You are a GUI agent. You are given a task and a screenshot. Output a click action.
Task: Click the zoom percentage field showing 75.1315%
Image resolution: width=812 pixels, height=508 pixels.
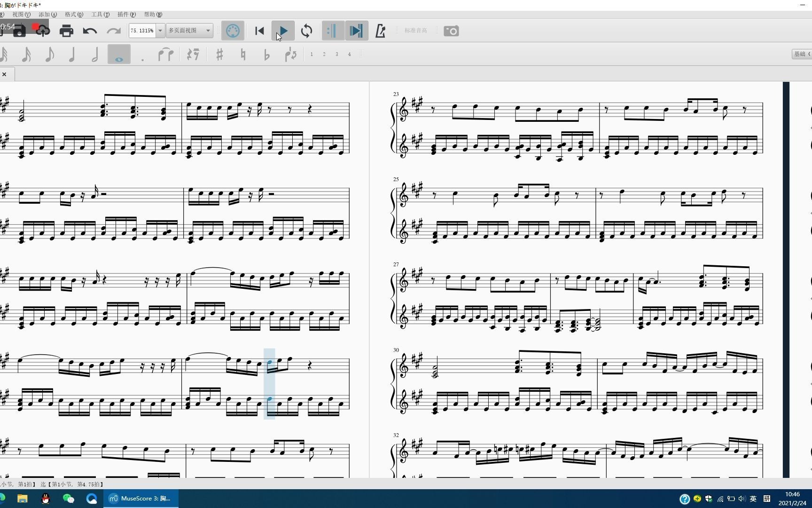[142, 31]
